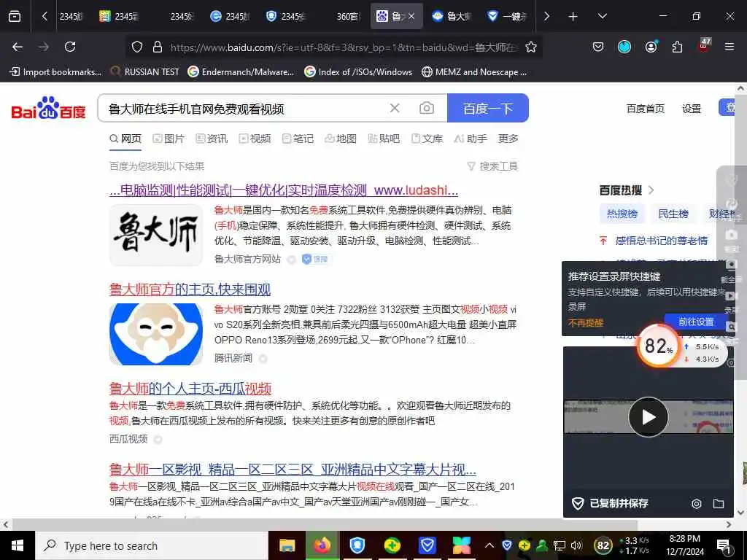Select the 视频 search category
This screenshot has height=560, width=747.
click(255, 139)
